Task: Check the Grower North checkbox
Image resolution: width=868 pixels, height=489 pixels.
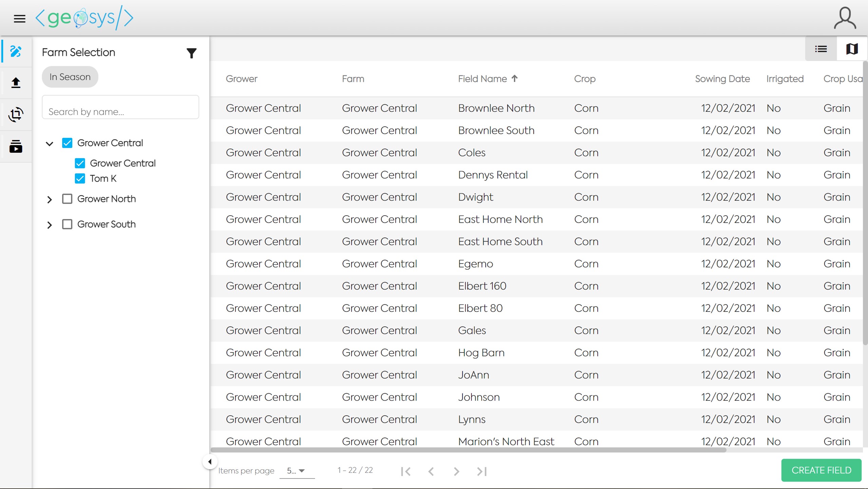Action: click(x=67, y=199)
